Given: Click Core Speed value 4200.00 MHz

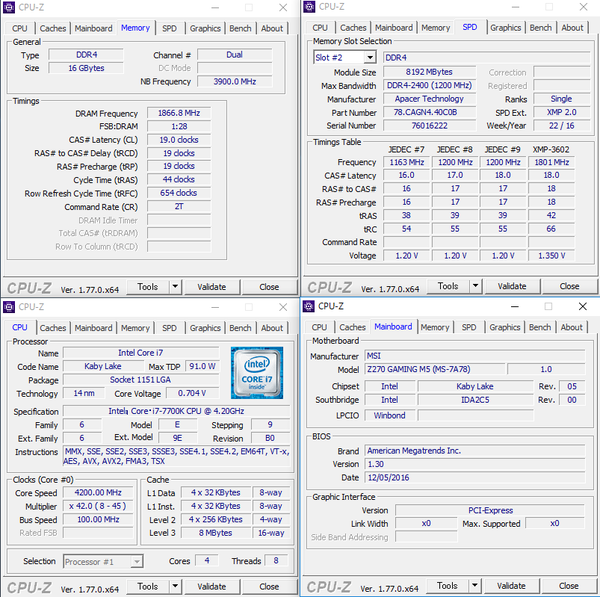Looking at the screenshot, I should pyautogui.click(x=98, y=492).
